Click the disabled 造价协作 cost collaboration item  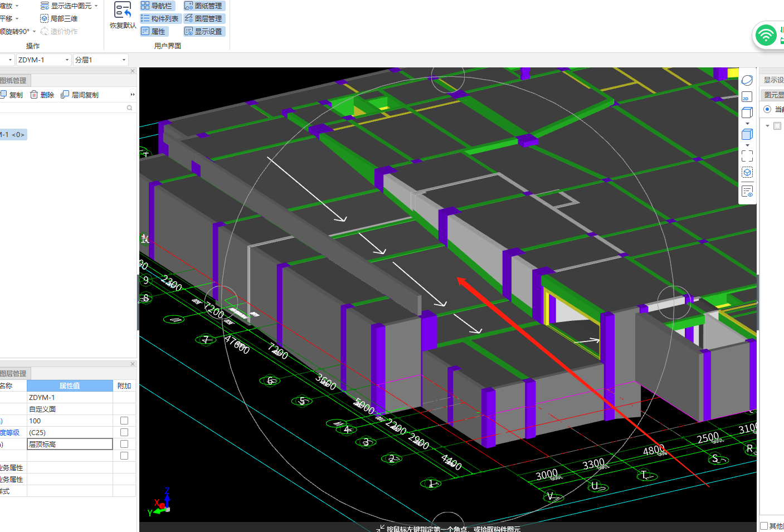pos(59,31)
